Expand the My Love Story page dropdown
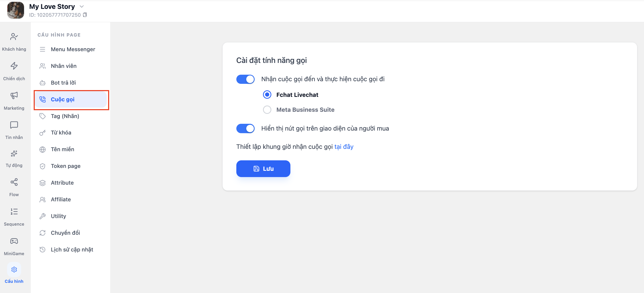The width and height of the screenshot is (644, 293). coord(82,7)
